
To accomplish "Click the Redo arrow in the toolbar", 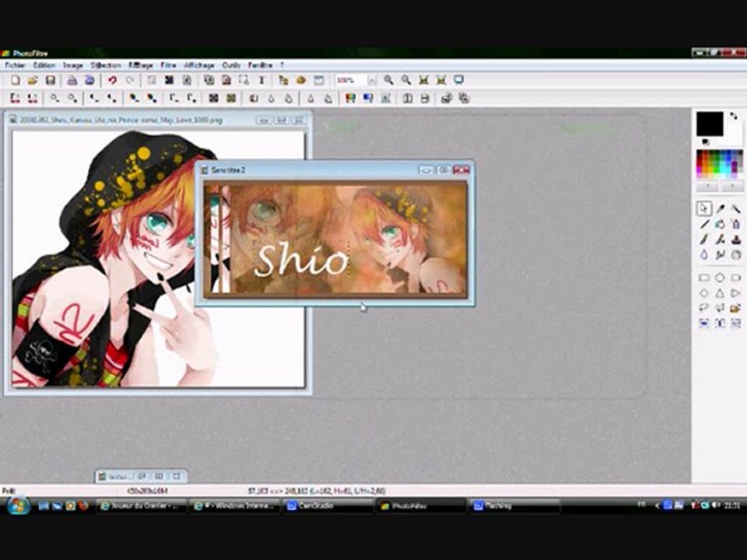I will (x=130, y=80).
